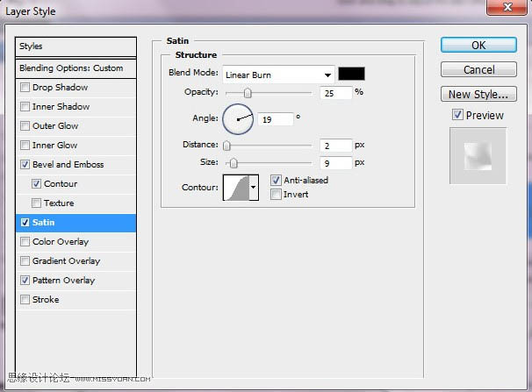Toggle the Anti-aliased checkbox
This screenshot has height=392, width=532.
pyautogui.click(x=276, y=181)
